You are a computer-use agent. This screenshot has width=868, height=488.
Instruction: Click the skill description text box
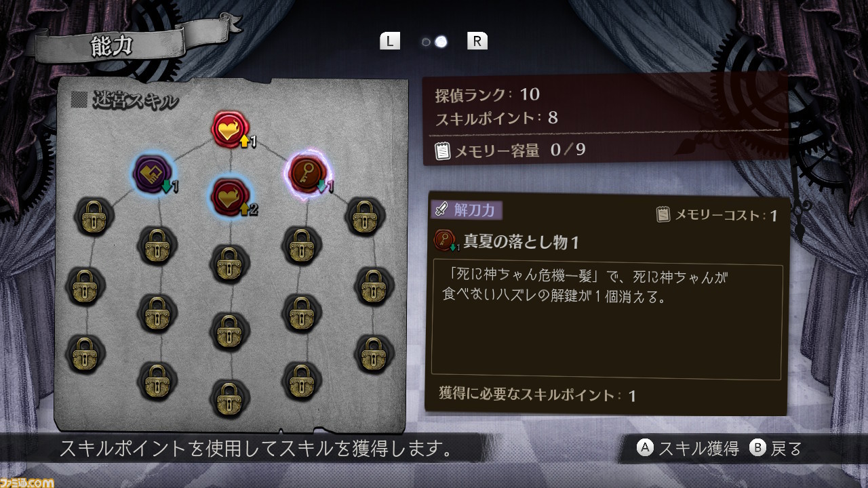pyautogui.click(x=607, y=322)
